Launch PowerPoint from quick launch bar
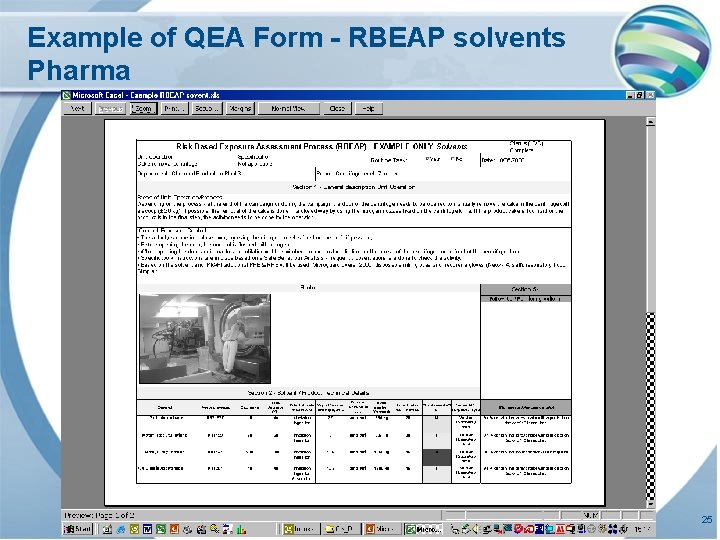This screenshot has height=540, width=720. 174,529
